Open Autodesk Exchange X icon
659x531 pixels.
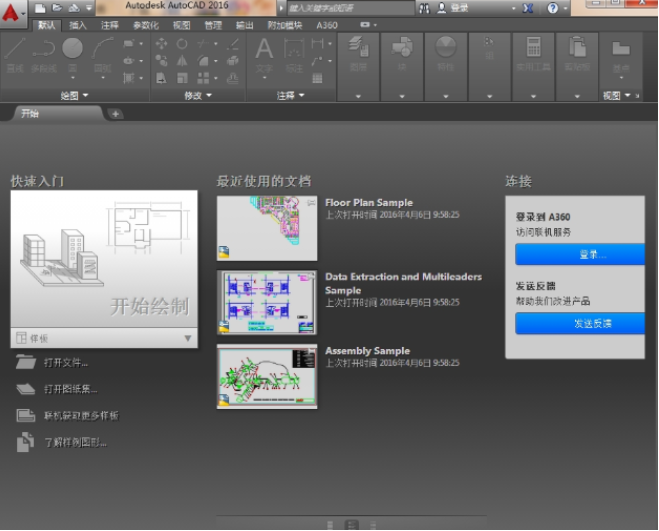528,8
